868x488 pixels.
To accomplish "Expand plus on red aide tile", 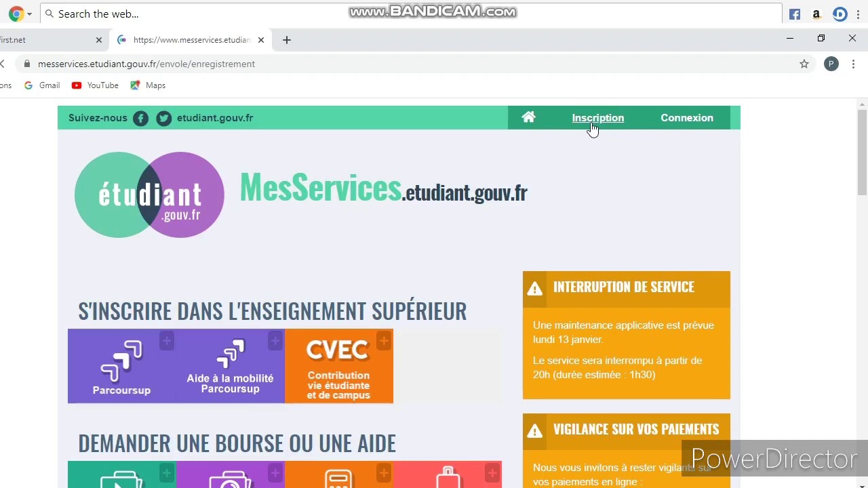I will pos(492,472).
